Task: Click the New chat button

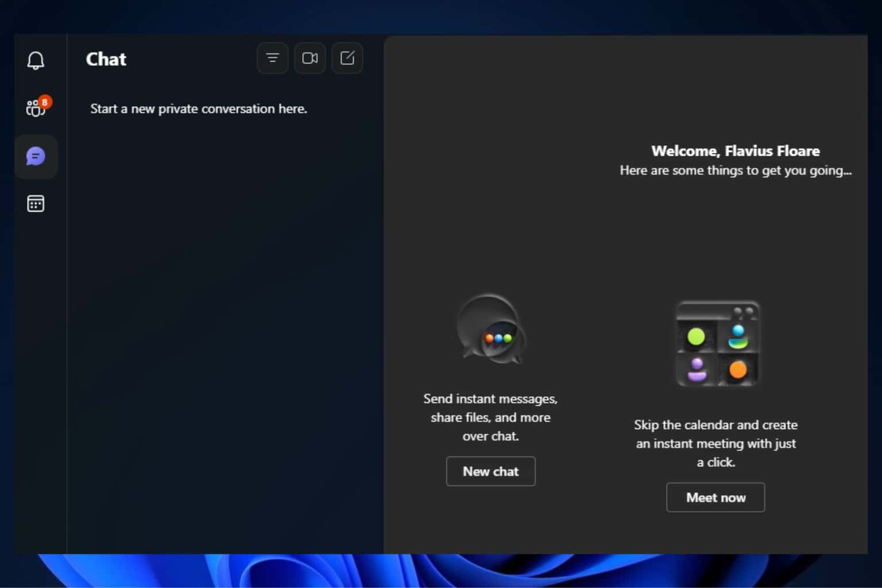Action: click(490, 471)
